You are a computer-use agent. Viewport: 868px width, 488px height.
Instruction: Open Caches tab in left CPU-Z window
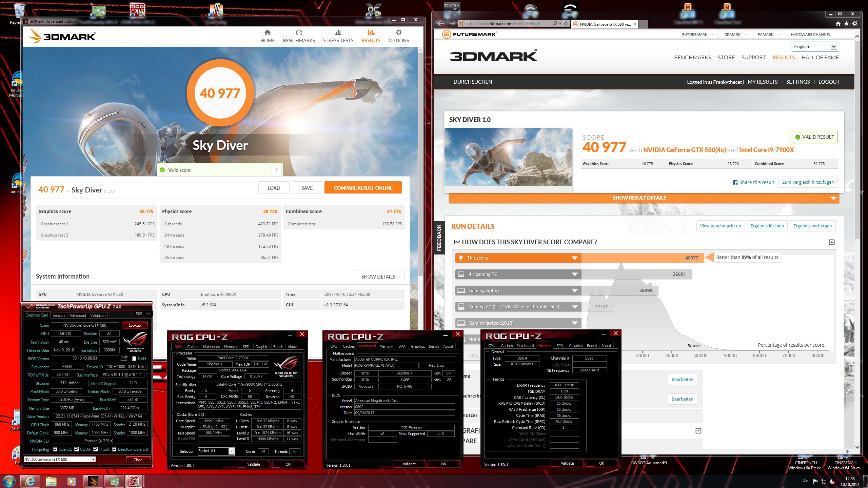click(x=193, y=347)
